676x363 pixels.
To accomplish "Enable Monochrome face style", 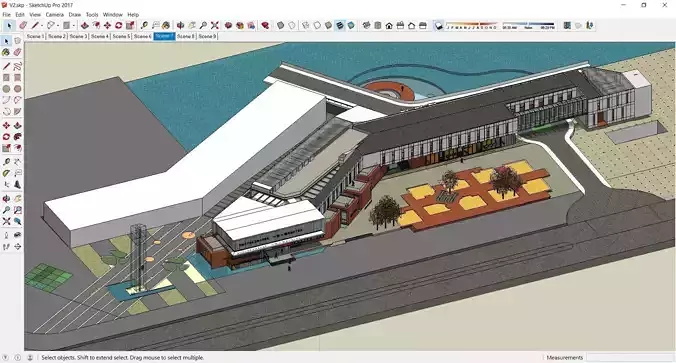I will click(x=351, y=25).
